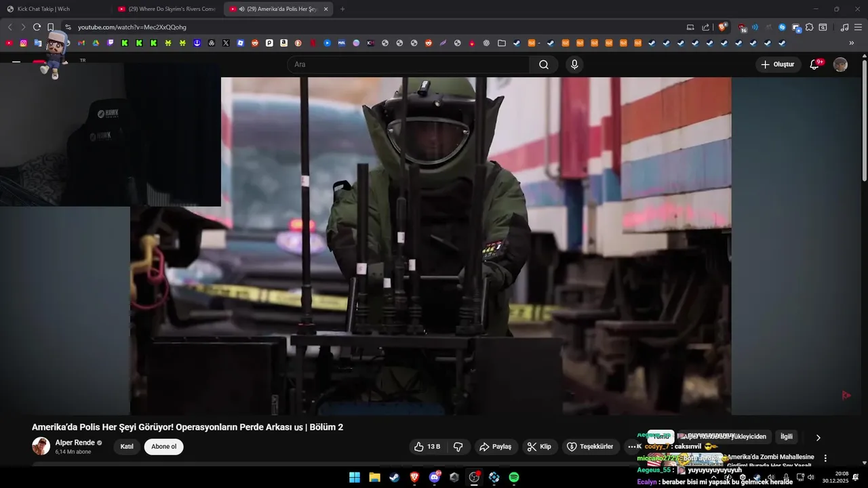Reload the YouTube page
The image size is (868, 488).
37,27
